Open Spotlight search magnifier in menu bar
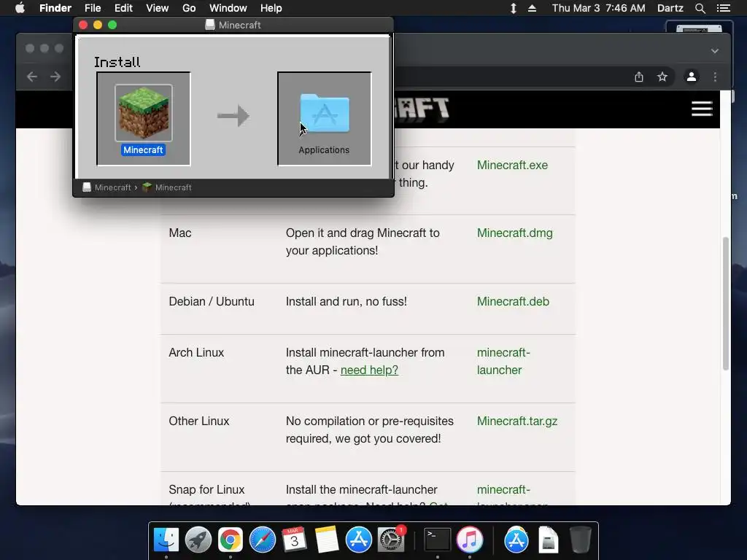 click(700, 8)
